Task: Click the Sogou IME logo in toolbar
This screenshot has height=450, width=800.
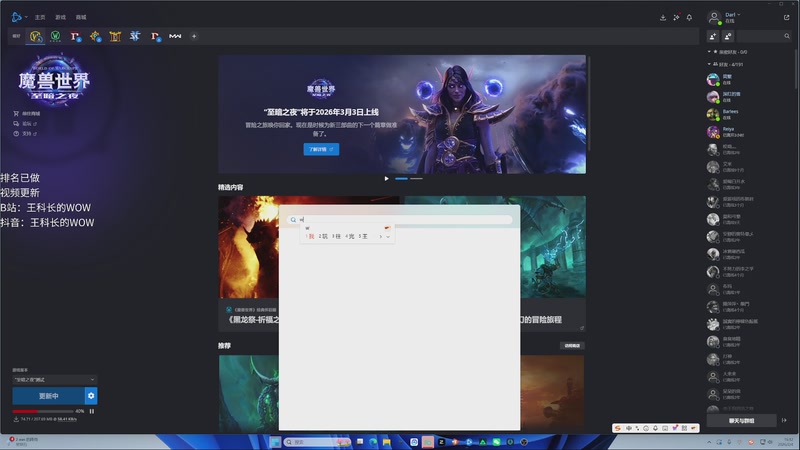Action: point(618,428)
